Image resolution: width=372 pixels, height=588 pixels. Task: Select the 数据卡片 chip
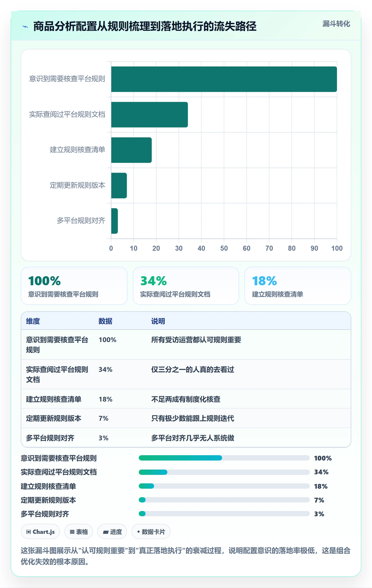151,532
